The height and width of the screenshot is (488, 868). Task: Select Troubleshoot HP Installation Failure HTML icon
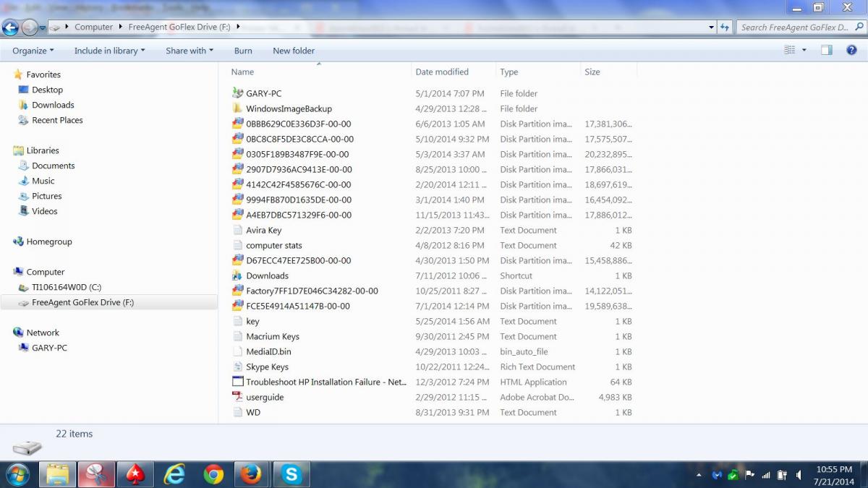(x=237, y=382)
